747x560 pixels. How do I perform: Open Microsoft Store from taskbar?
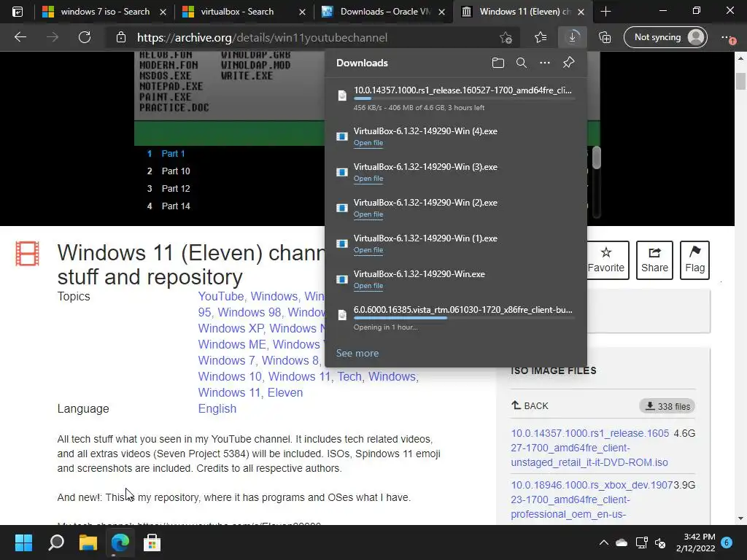[152, 542]
